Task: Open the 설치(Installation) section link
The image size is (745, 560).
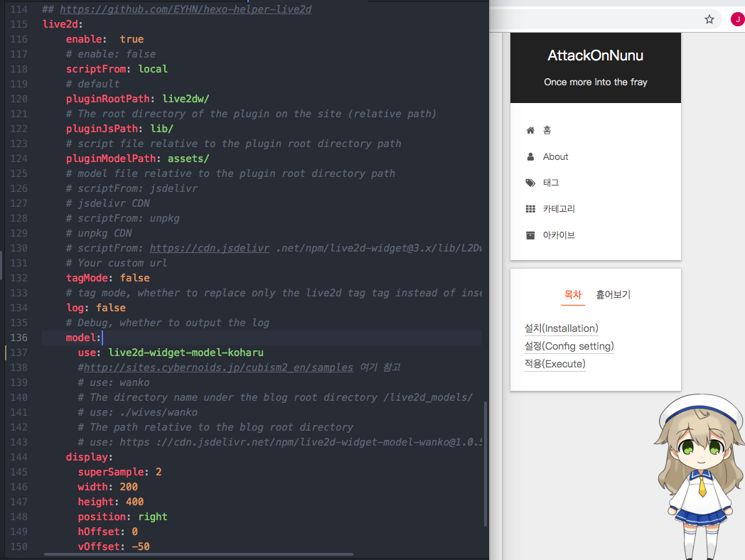Action: pos(561,328)
